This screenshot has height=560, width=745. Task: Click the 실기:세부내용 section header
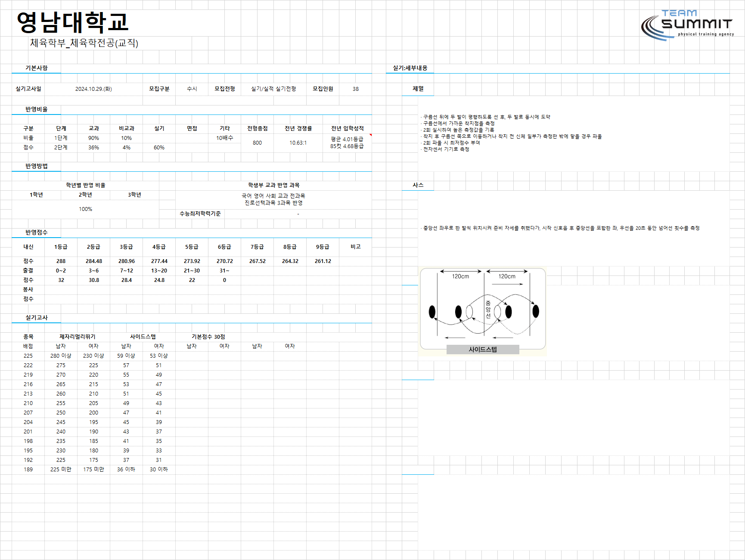tap(410, 68)
